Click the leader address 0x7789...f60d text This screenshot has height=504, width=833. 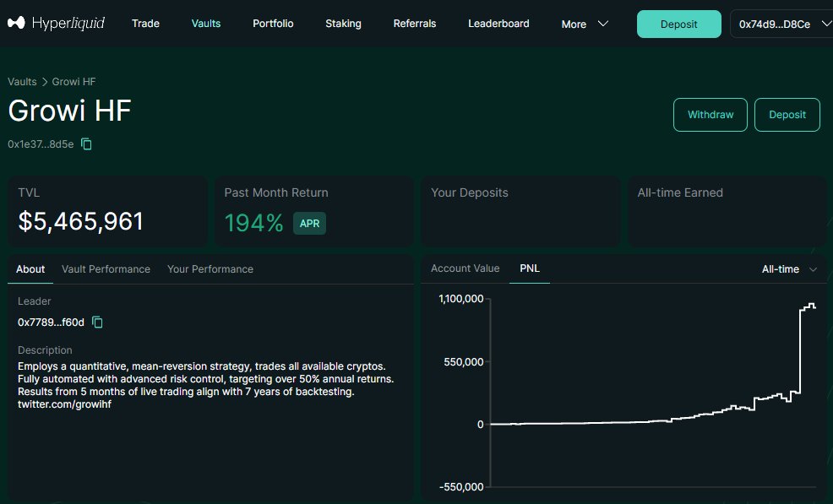(x=51, y=322)
